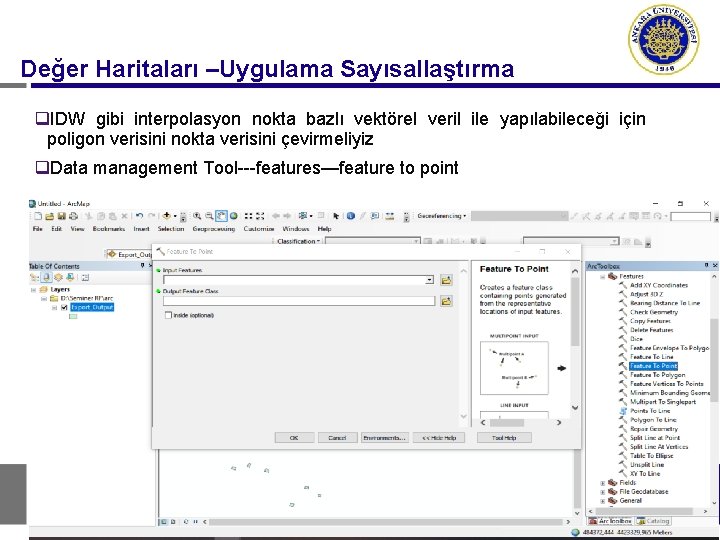Select the Select Elements arrow tool
The image size is (720, 540).
(x=336, y=216)
